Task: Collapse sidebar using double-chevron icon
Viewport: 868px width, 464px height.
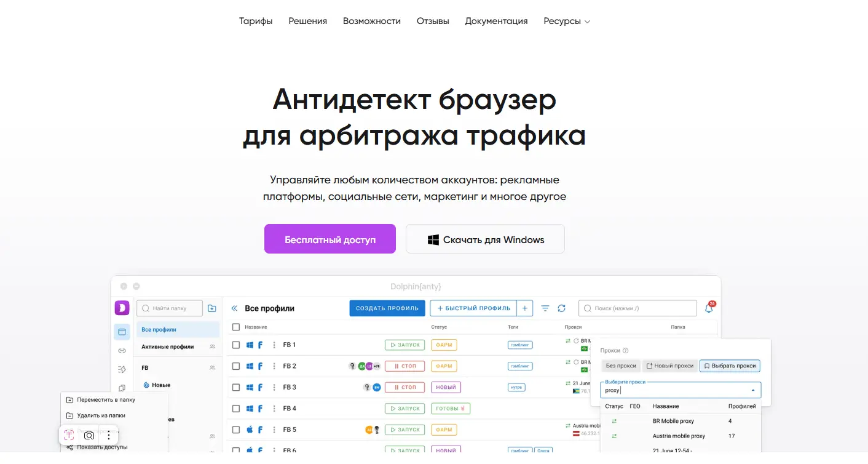Action: 234,308
